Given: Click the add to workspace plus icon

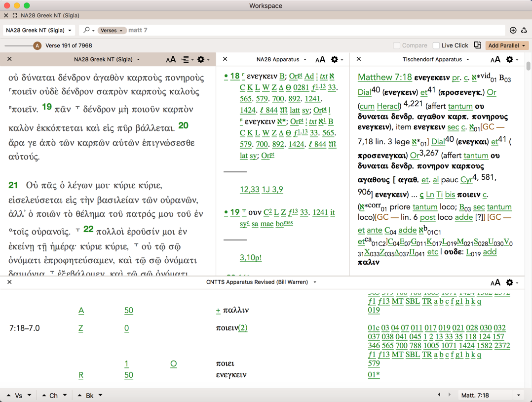Looking at the screenshot, I should [x=513, y=30].
